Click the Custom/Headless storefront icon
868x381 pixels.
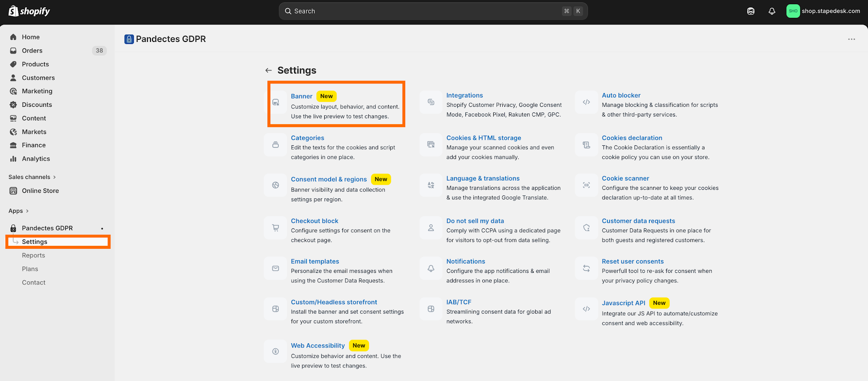pos(275,309)
